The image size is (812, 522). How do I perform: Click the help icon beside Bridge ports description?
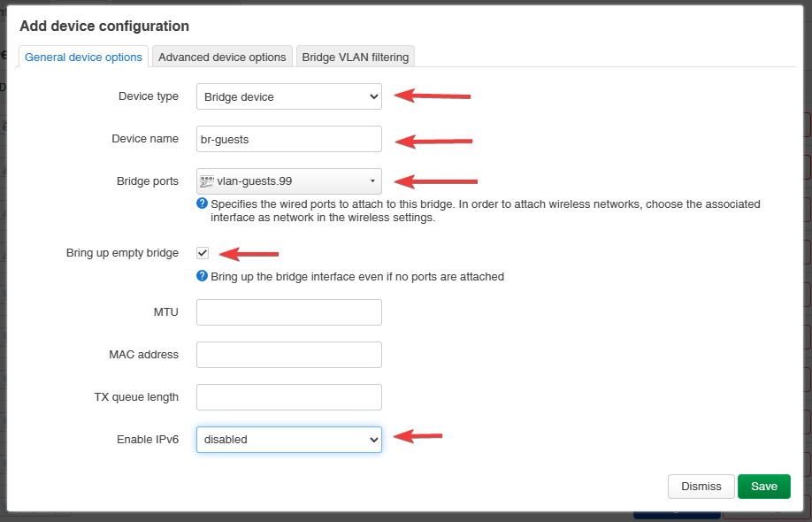[x=202, y=203]
